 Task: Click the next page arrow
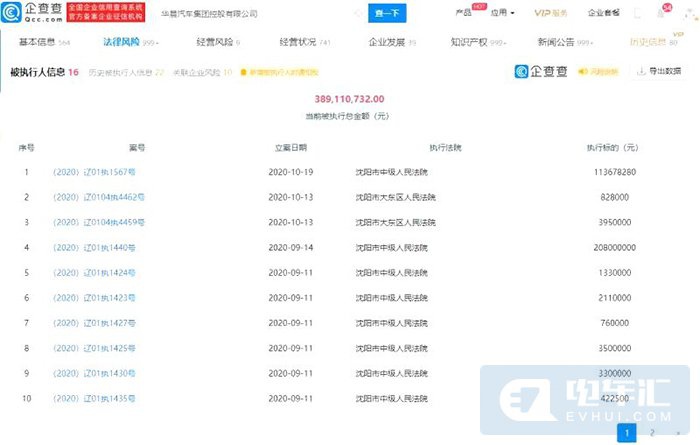(x=678, y=433)
